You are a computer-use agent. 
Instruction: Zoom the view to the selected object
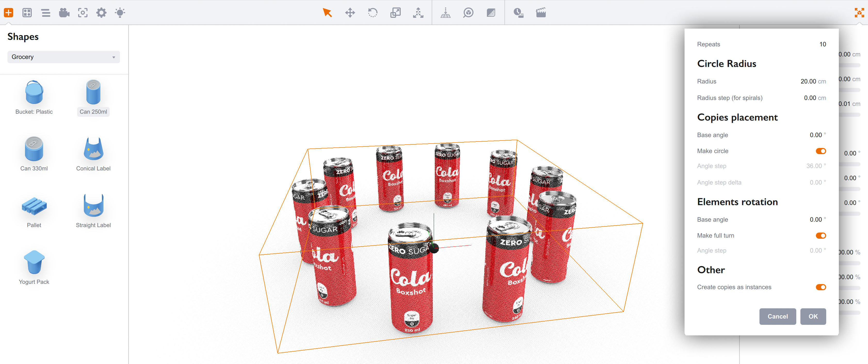468,12
